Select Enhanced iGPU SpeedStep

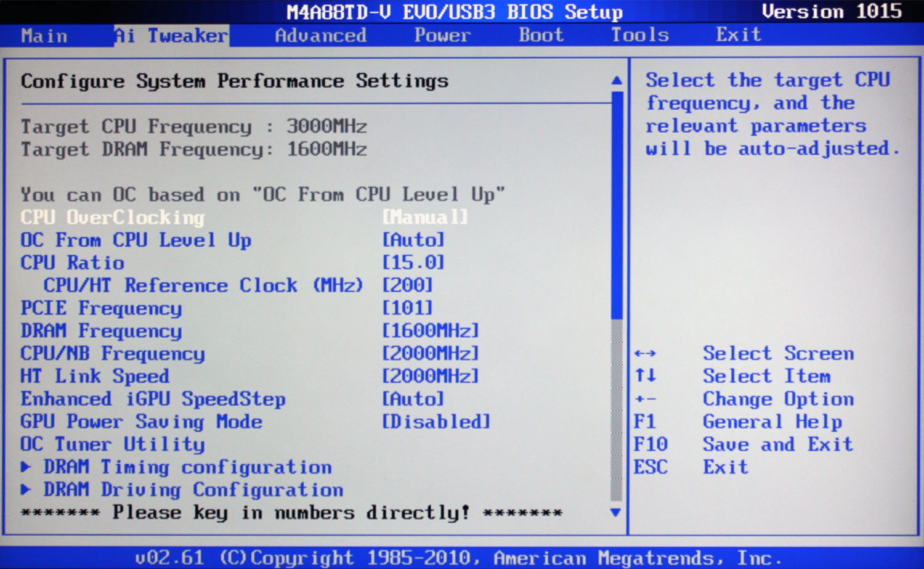point(153,399)
